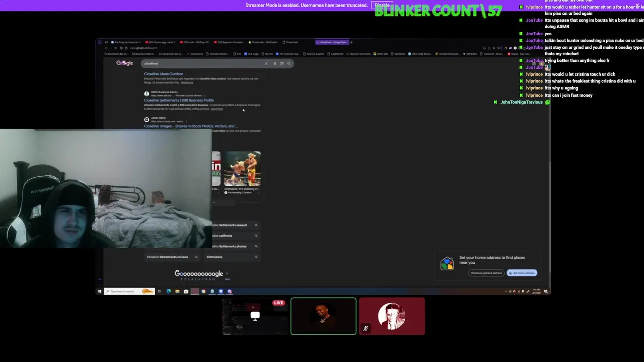
Task: Open the wrestling Clothesline image thumbnail
Action: (243, 169)
